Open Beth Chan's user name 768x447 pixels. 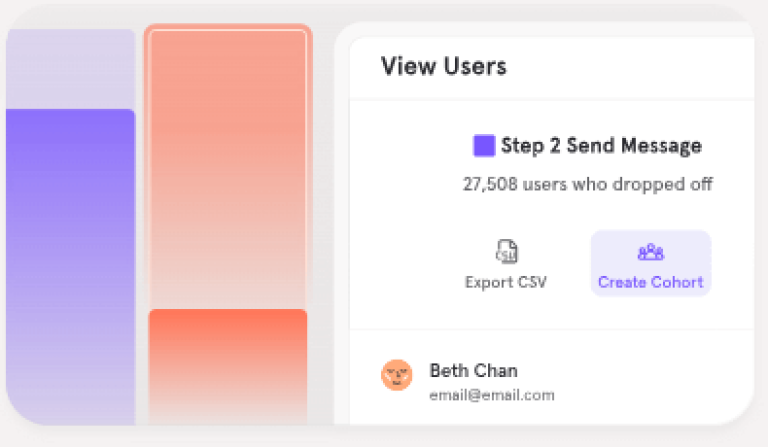coord(473,370)
